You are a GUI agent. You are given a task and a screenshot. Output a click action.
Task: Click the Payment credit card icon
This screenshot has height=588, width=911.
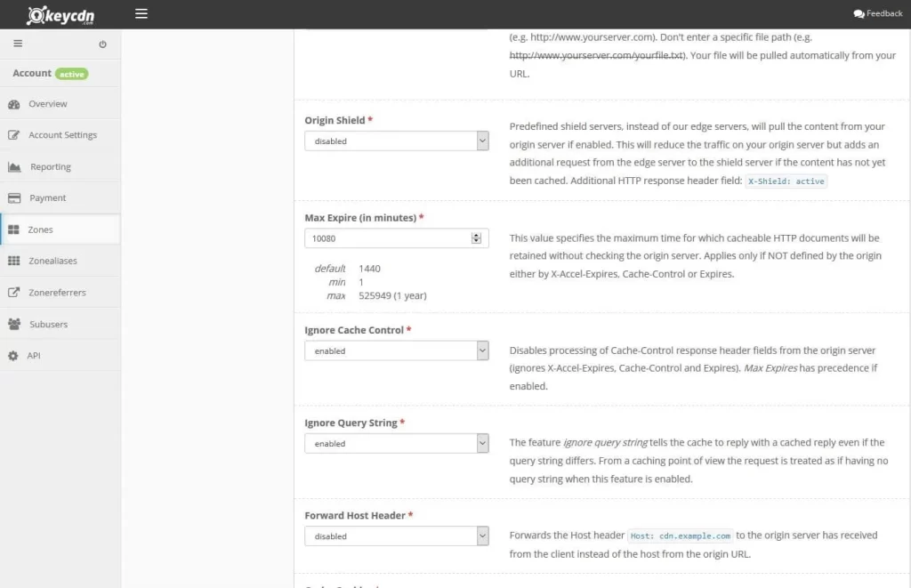pos(14,198)
